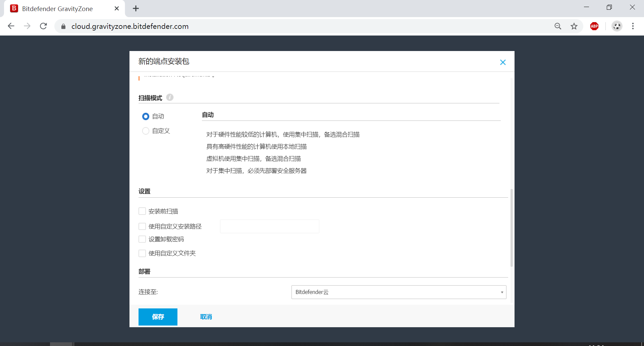Image resolution: width=644 pixels, height=346 pixels.
Task: Click the 设置 section heading
Action: pyautogui.click(x=145, y=191)
